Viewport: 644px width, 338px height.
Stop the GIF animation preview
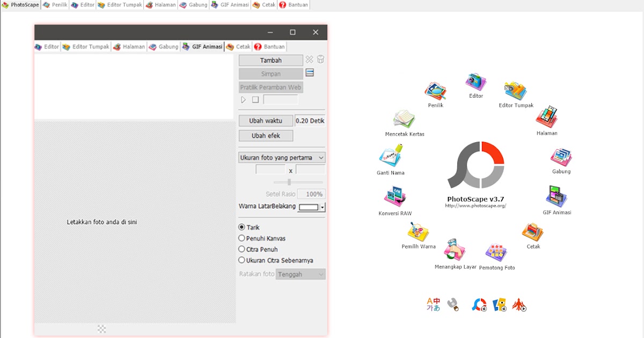pyautogui.click(x=255, y=100)
